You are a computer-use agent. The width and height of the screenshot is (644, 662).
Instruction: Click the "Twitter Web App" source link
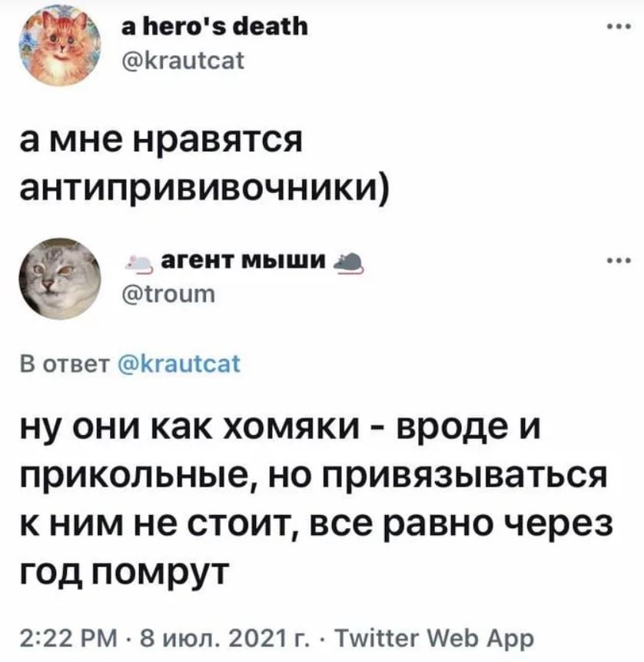[x=433, y=638]
